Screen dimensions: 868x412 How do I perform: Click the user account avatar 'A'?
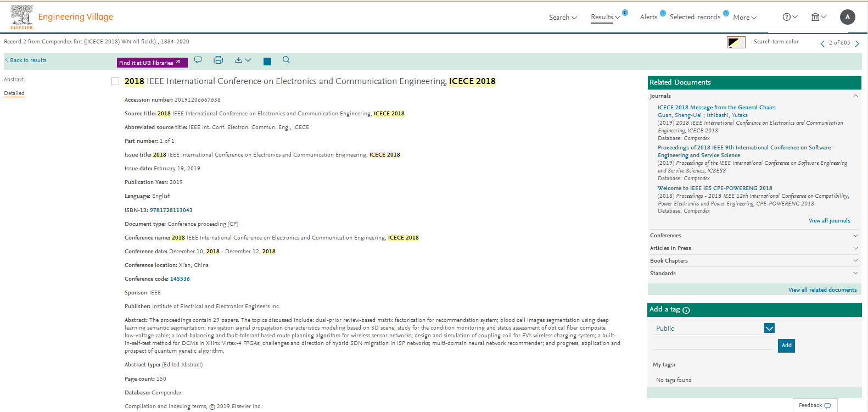(x=847, y=17)
